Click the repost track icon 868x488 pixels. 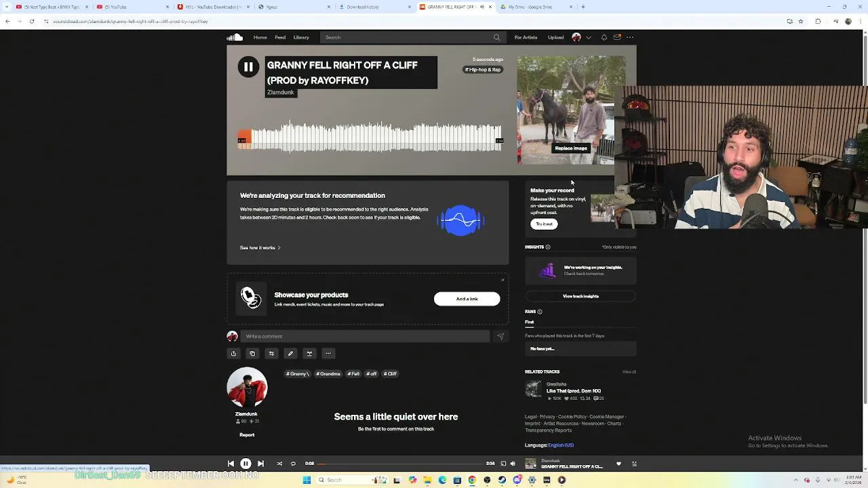point(271,353)
